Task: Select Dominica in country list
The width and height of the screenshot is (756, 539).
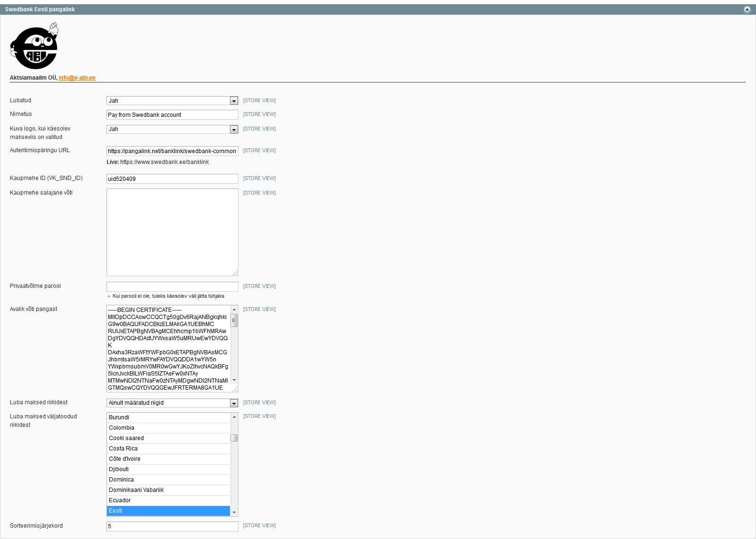Action: (169, 480)
